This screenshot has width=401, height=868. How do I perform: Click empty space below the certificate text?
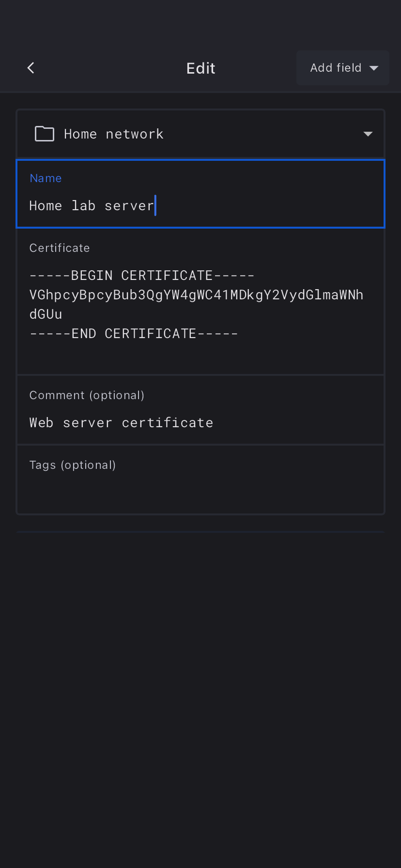[x=200, y=357]
